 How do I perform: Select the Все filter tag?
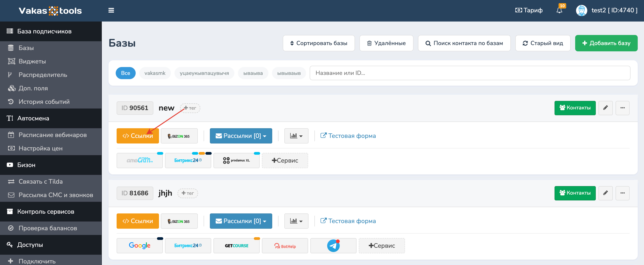coord(126,73)
